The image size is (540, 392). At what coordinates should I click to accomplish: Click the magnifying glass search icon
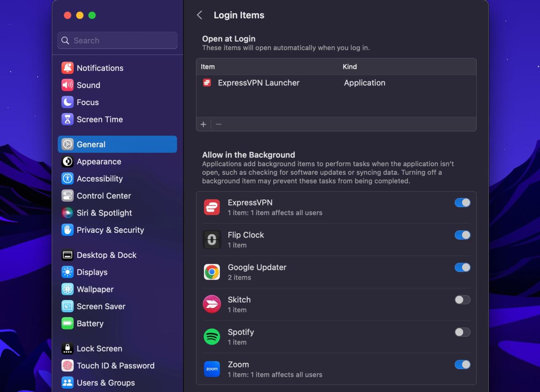[x=65, y=41]
